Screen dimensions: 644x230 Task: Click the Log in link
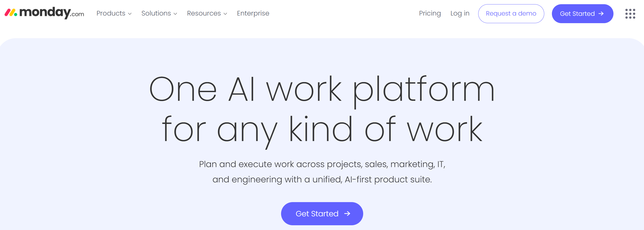pyautogui.click(x=460, y=13)
